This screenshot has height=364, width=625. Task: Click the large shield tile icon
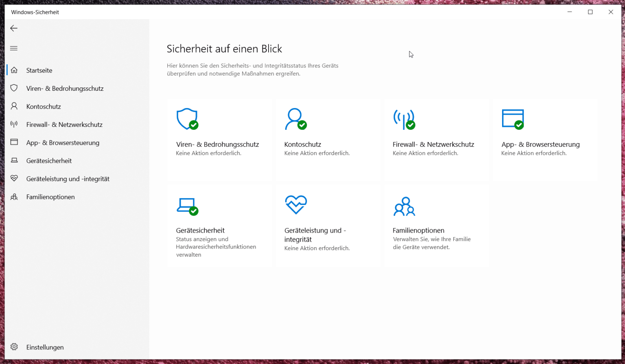[187, 119]
